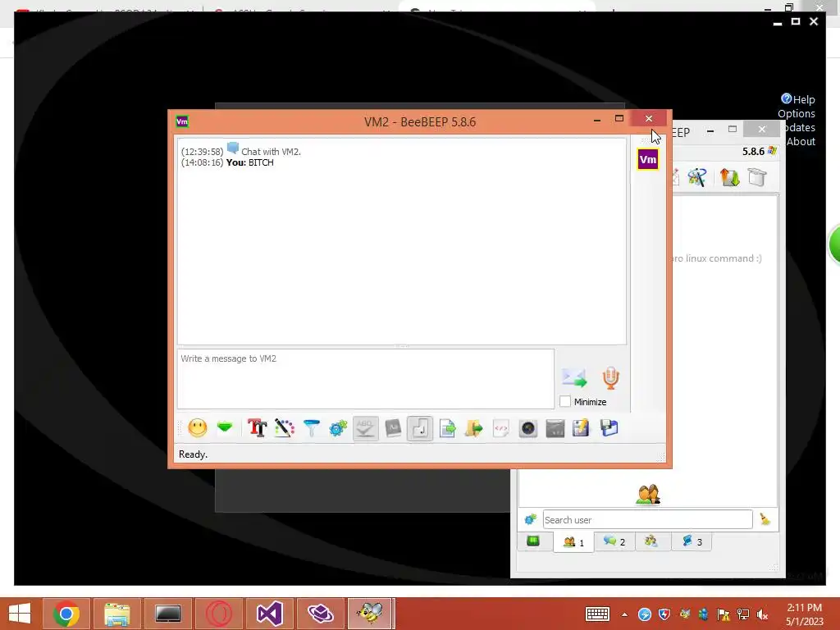Click the users group icon in main window
840x630 pixels.
point(648,495)
